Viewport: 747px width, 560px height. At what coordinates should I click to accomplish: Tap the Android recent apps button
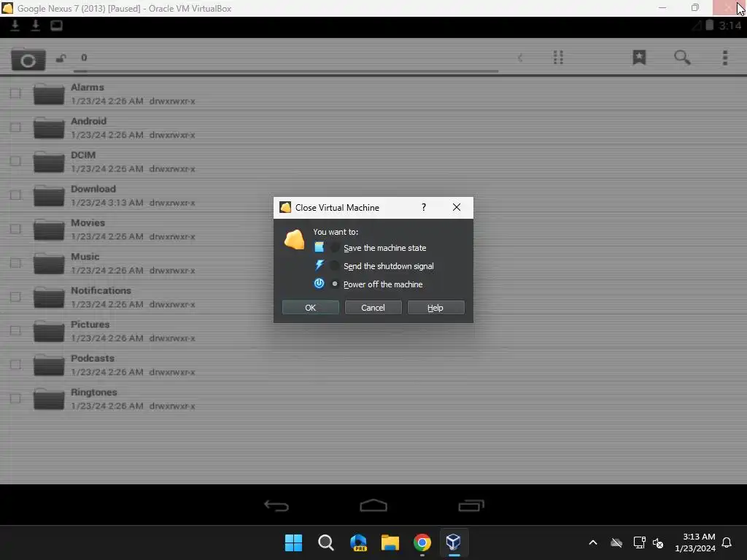(x=471, y=505)
